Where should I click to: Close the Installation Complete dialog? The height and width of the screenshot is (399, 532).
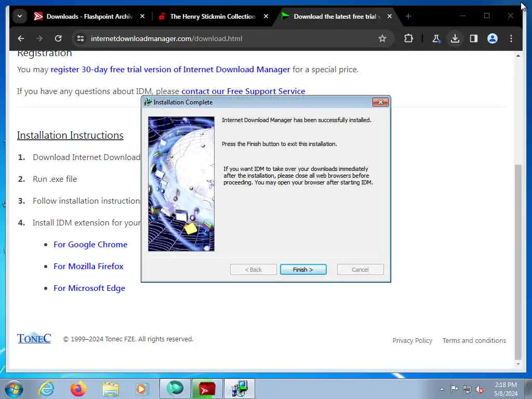[x=380, y=102]
